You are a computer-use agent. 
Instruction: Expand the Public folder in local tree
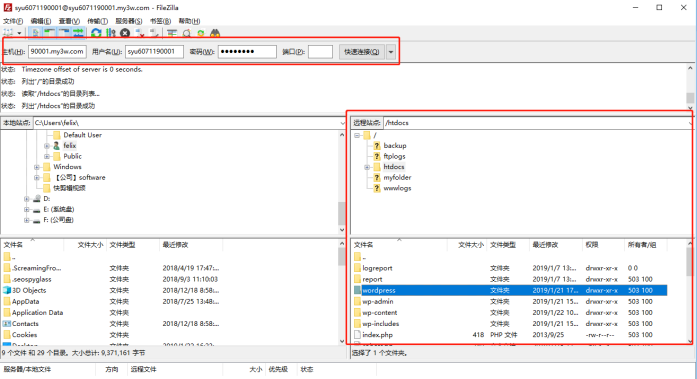(x=47, y=156)
